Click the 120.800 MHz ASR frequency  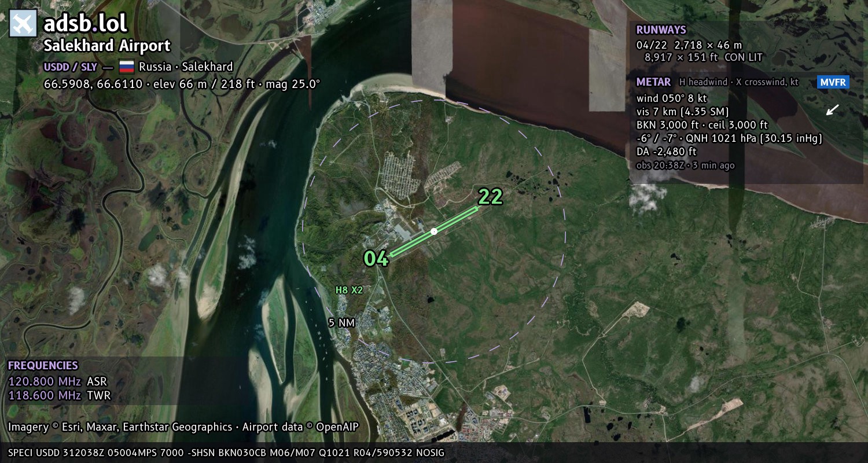tap(58, 382)
